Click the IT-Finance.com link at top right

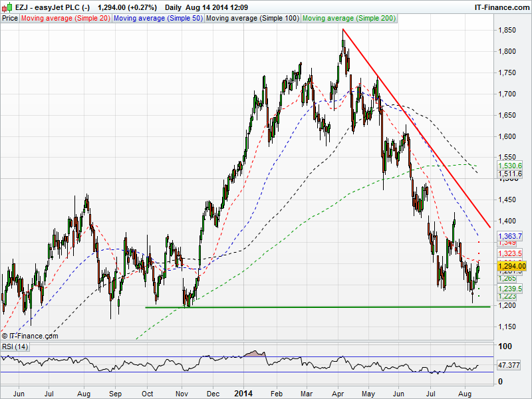[x=502, y=7]
